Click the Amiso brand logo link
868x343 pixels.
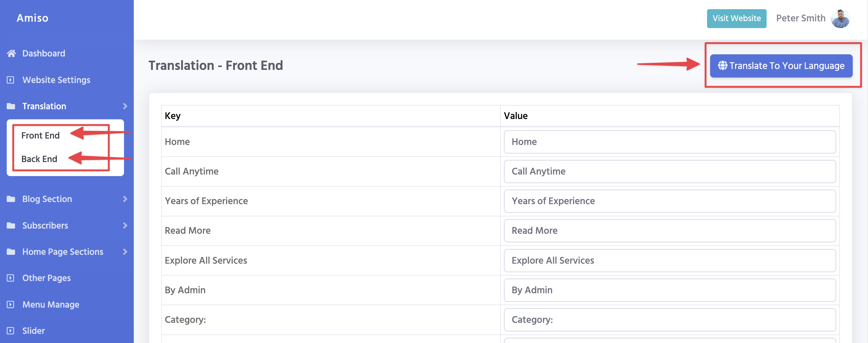[32, 18]
